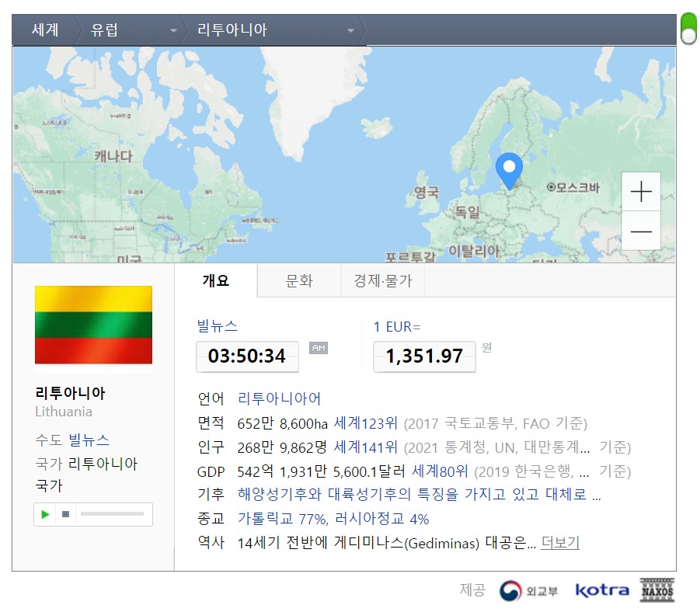The height and width of the screenshot is (612, 700).
Task: Switch to the 문화 tab
Action: point(299,280)
